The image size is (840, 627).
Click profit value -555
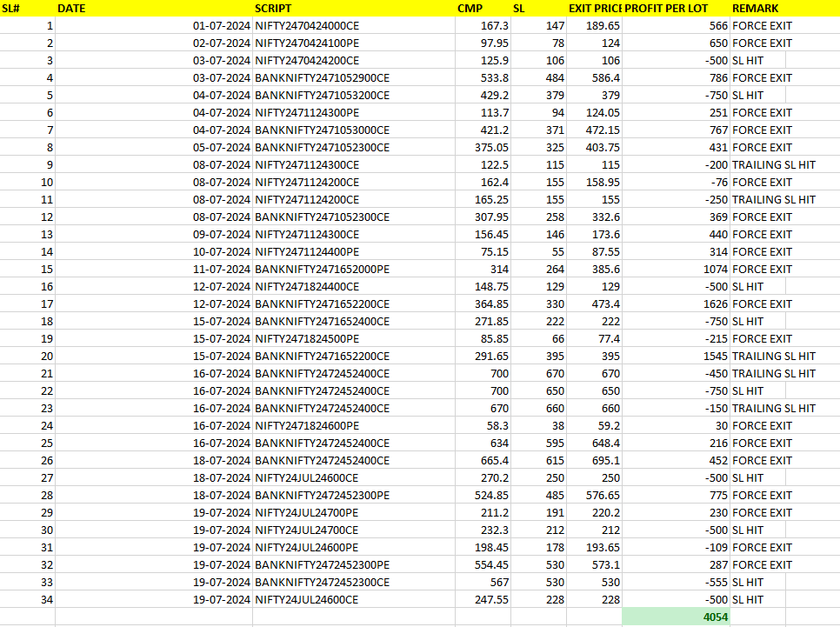[x=676, y=582]
